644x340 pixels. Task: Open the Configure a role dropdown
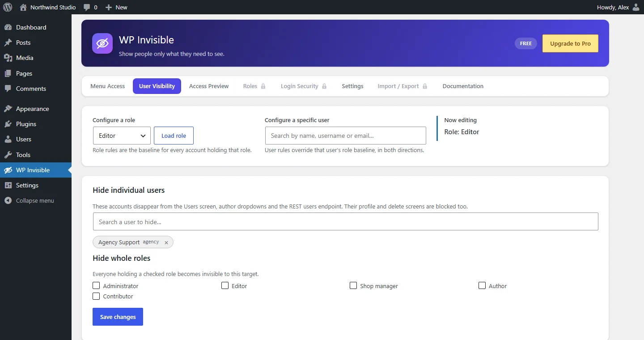tap(122, 136)
